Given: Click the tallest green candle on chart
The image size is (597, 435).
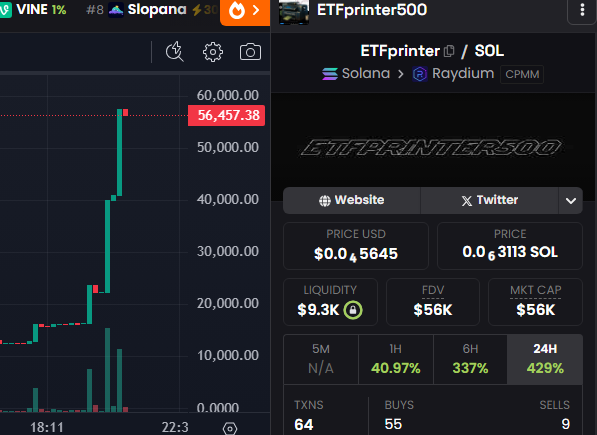Looking at the screenshot, I should [107, 246].
